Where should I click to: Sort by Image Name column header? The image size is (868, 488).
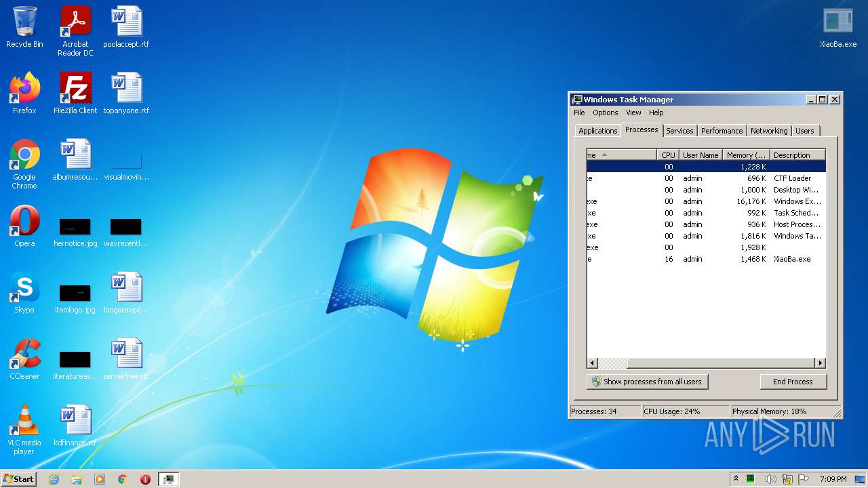pos(622,155)
